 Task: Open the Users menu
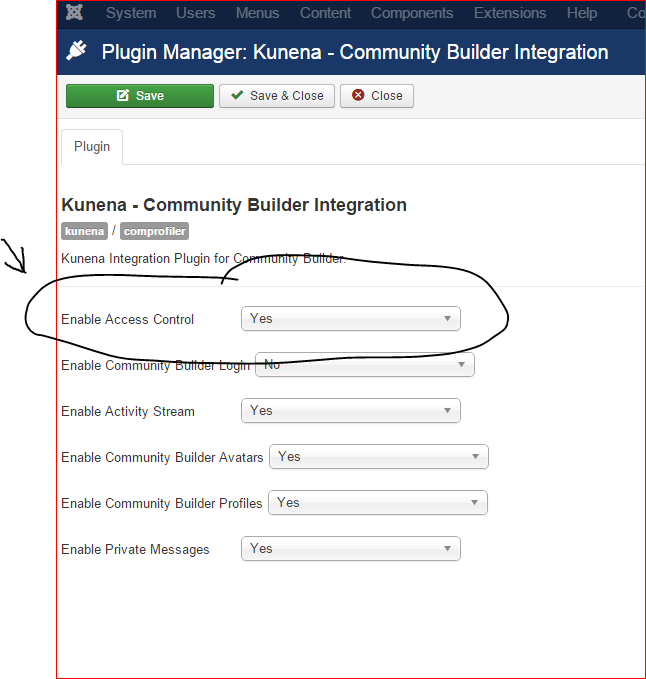pyautogui.click(x=195, y=13)
